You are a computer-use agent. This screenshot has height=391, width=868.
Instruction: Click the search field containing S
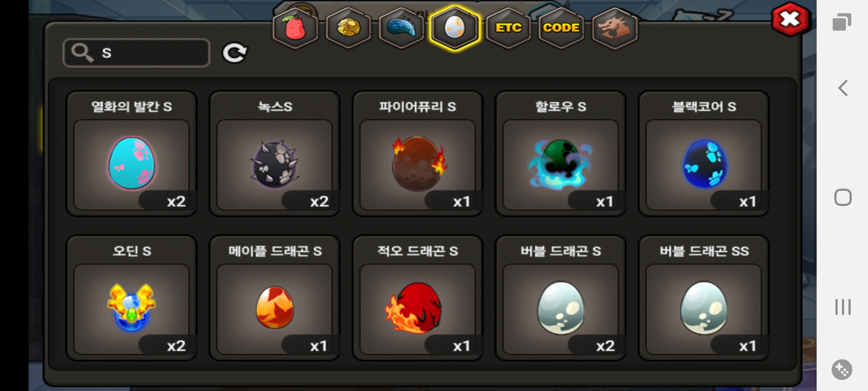click(136, 53)
